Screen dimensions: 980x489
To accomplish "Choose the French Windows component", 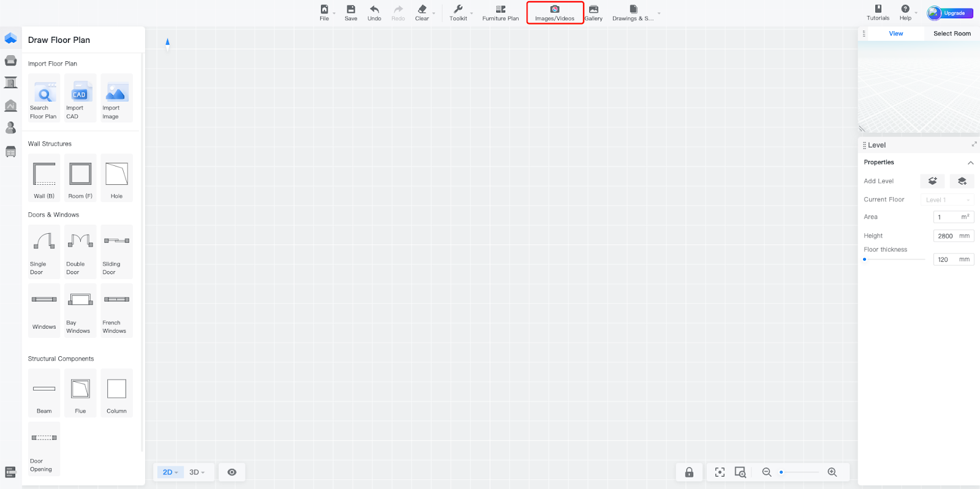I will (116, 310).
